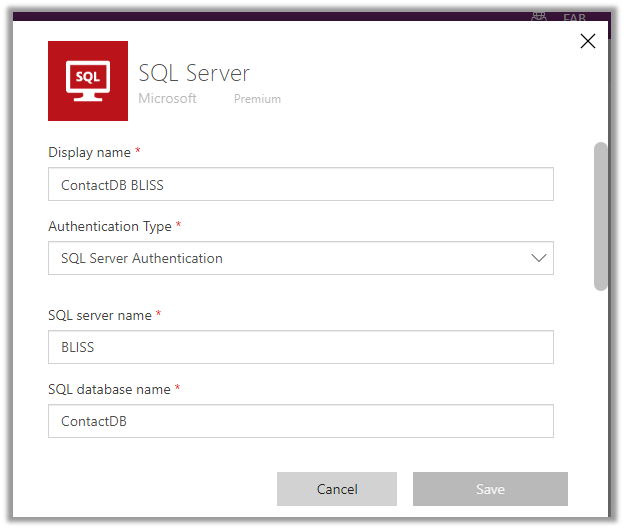624x529 pixels.
Task: Click the scrollbar track below the thumb
Action: point(601,380)
